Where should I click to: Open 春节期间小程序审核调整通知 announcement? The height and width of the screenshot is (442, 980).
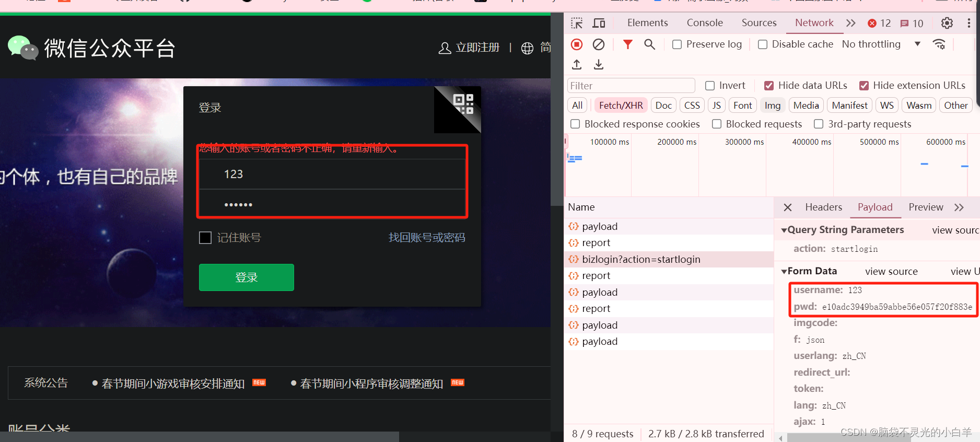pyautogui.click(x=371, y=383)
